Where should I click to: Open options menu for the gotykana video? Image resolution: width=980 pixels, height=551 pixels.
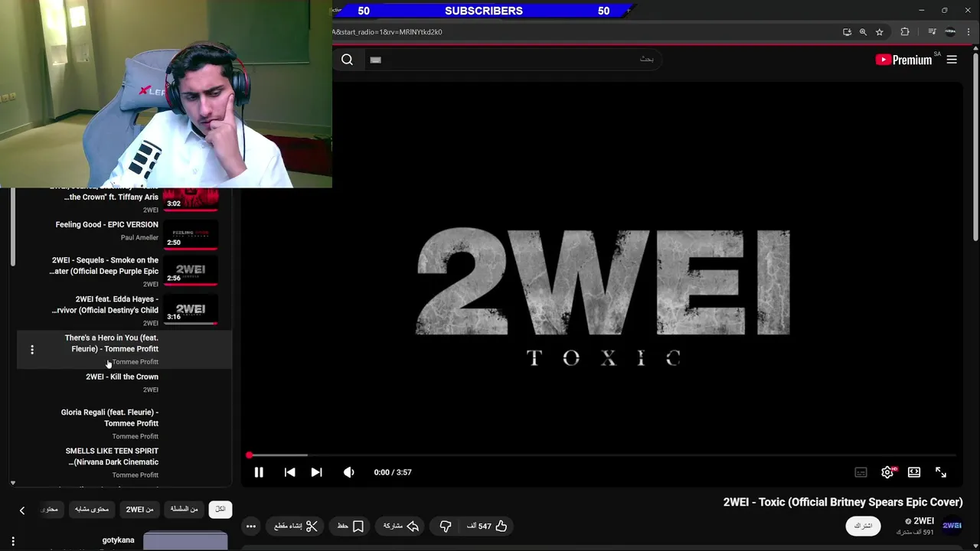[13, 541]
